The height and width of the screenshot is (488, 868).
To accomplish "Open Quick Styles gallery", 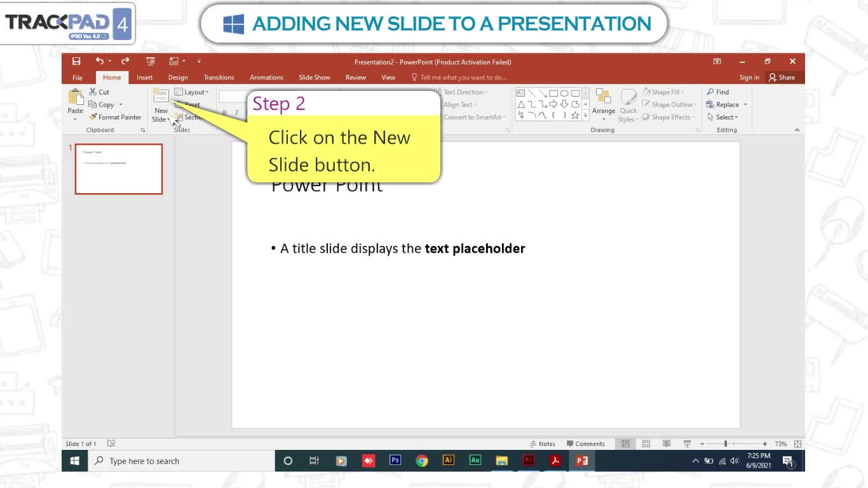I will tap(628, 105).
